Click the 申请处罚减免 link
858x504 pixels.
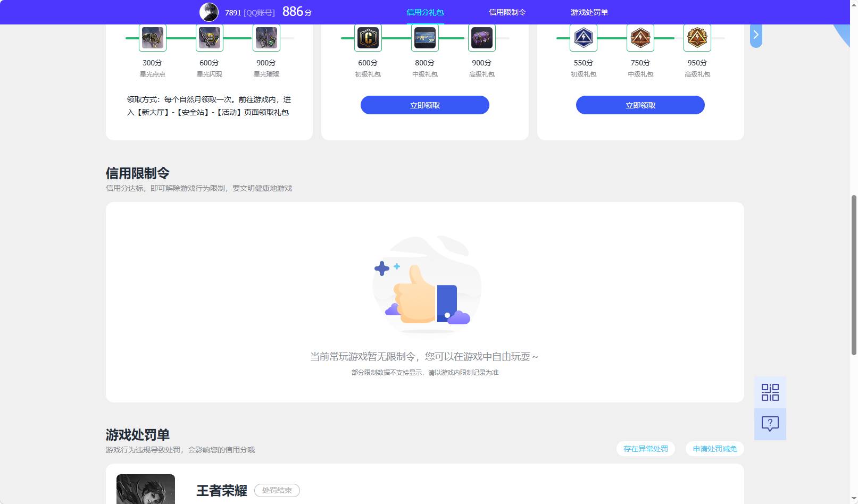click(x=714, y=449)
